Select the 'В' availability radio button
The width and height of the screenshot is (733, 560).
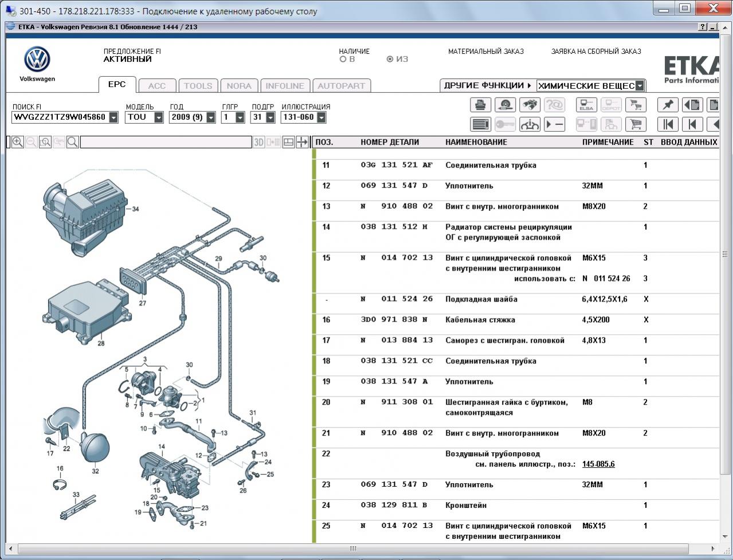343,59
